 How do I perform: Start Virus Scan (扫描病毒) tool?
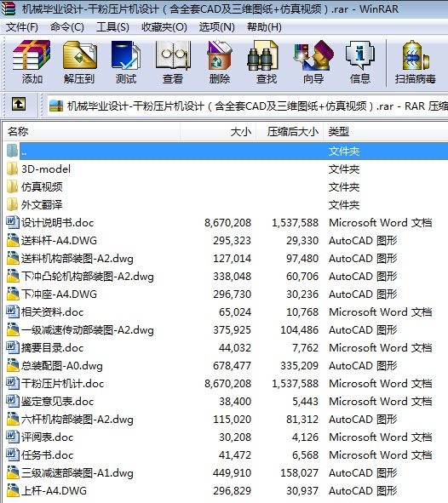point(416,54)
